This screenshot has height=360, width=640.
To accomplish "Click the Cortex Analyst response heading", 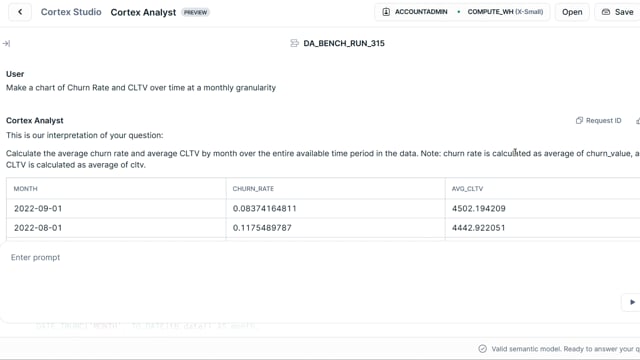I will pyautogui.click(x=35, y=120).
